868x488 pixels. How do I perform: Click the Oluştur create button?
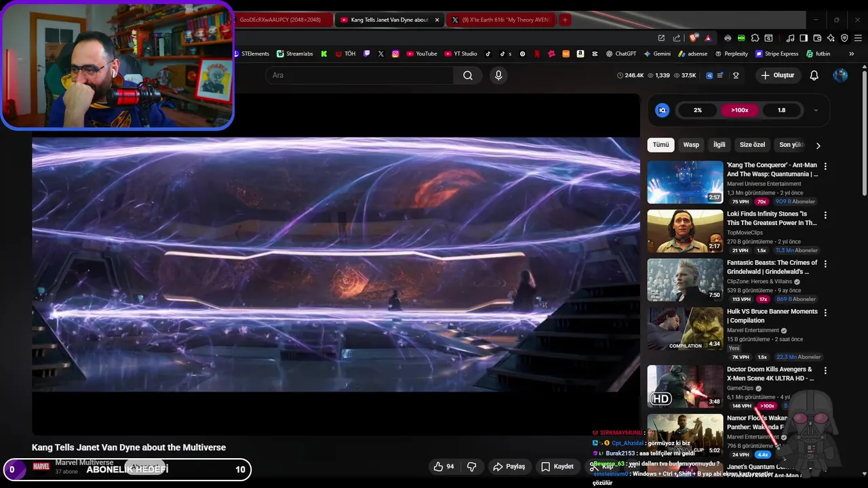[777, 75]
